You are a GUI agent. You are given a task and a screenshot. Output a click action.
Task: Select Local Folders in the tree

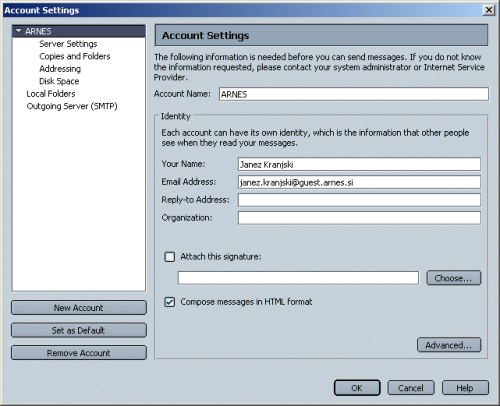pos(51,94)
